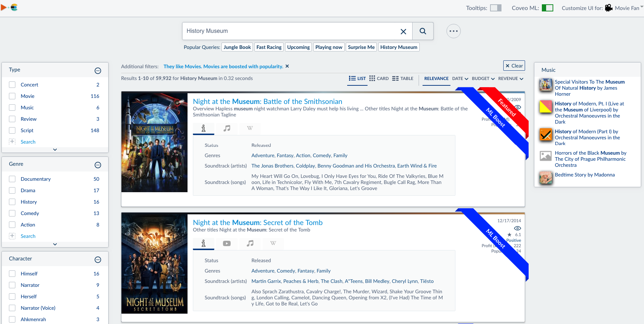Open Horrors of the Black Museum music result
This screenshot has height=324, width=644.
pyautogui.click(x=590, y=159)
